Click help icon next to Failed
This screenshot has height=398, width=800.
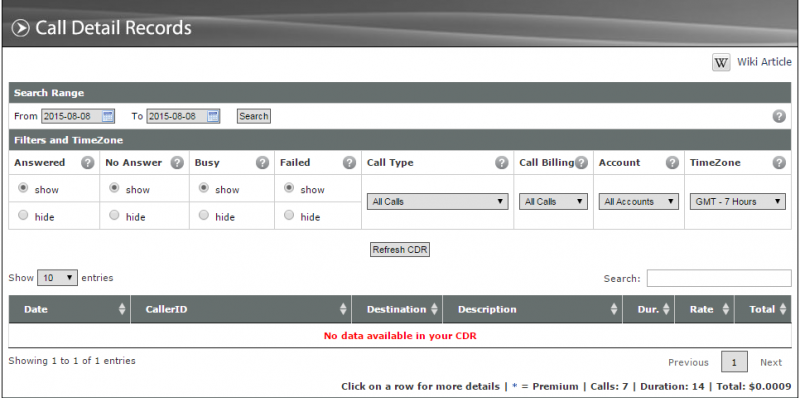click(x=349, y=163)
